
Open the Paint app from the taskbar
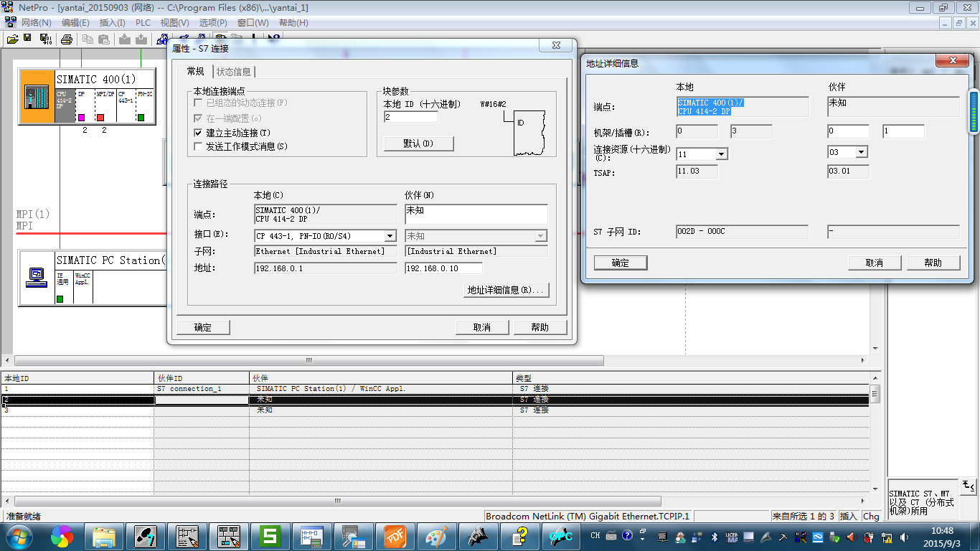pos(436,536)
